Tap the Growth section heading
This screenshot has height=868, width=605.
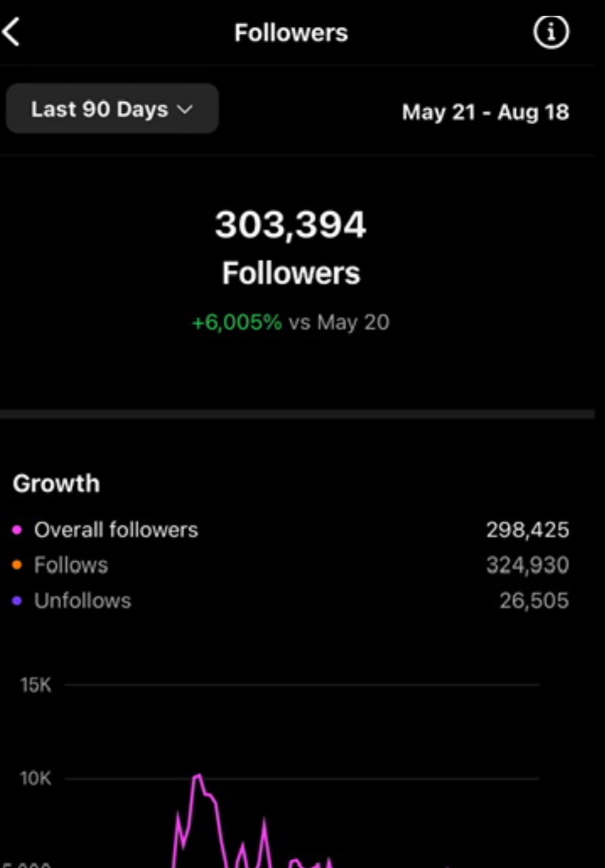click(56, 484)
